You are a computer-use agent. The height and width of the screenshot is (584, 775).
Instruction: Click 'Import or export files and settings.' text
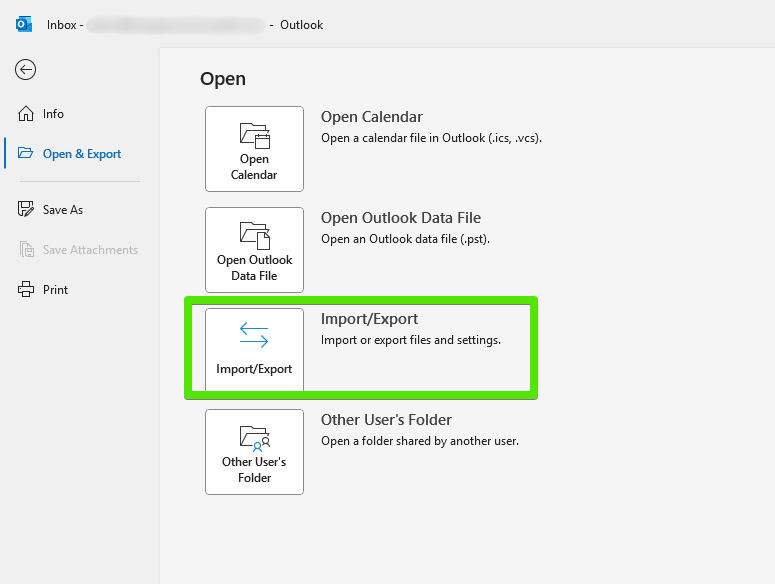pyautogui.click(x=411, y=340)
